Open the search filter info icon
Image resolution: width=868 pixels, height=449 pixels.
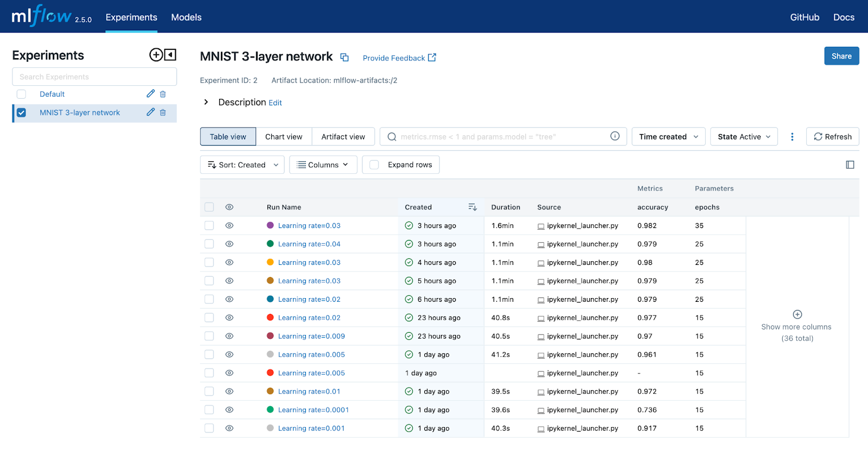click(x=615, y=136)
